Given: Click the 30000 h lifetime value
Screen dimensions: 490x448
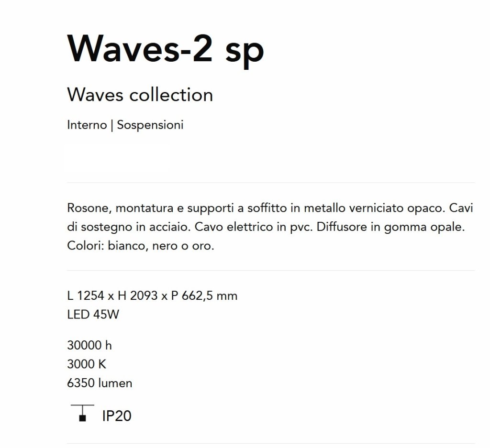Looking at the screenshot, I should coord(89,345).
